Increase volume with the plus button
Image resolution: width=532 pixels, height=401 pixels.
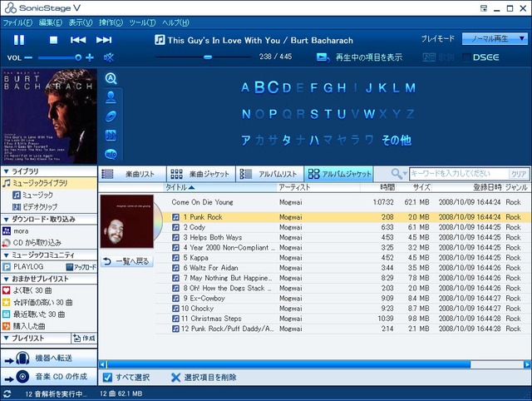click(90, 57)
